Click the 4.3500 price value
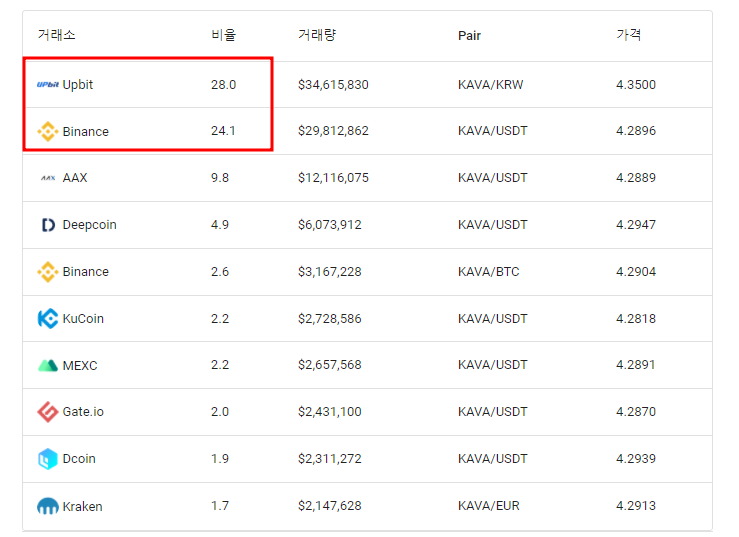Viewport: 739px width, 537px height. click(x=636, y=85)
